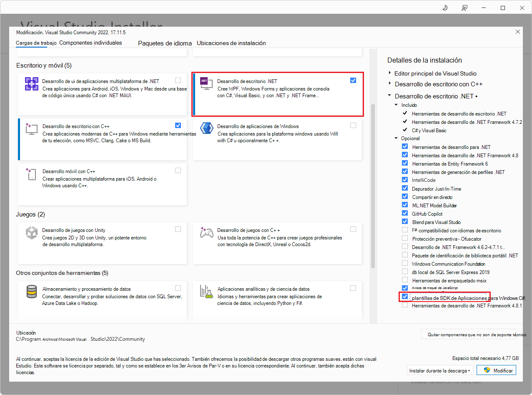This screenshot has width=532, height=395.
Task: Open Instalar durante la descarga dropdown
Action: [x=439, y=370]
